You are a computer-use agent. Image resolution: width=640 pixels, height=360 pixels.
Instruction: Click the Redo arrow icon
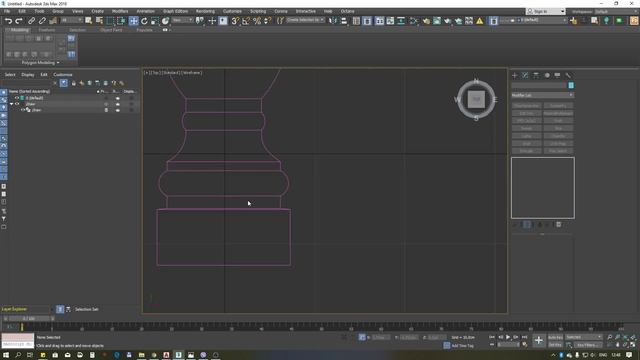point(19,21)
